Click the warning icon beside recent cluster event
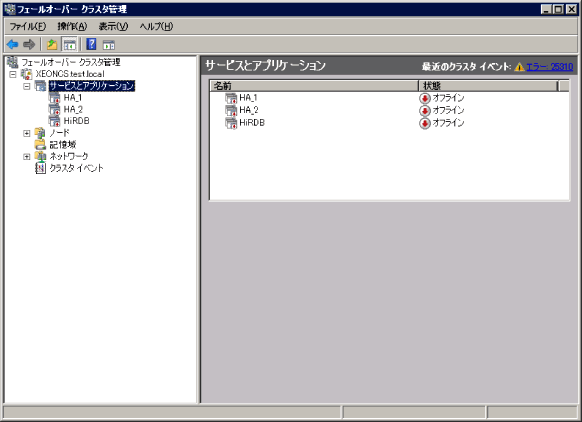 coord(519,67)
